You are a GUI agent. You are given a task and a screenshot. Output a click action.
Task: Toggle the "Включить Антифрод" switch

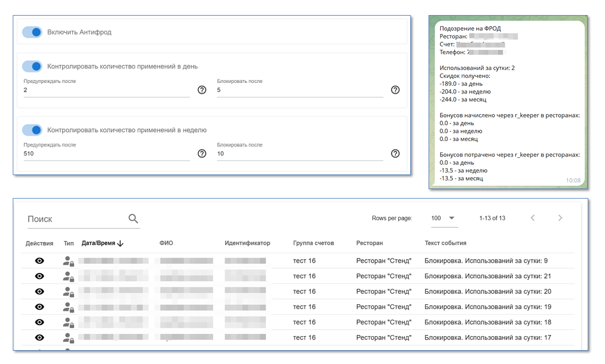pos(32,32)
